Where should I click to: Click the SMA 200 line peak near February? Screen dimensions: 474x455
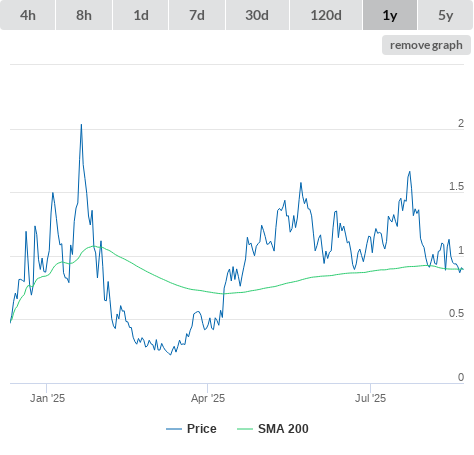(94, 246)
